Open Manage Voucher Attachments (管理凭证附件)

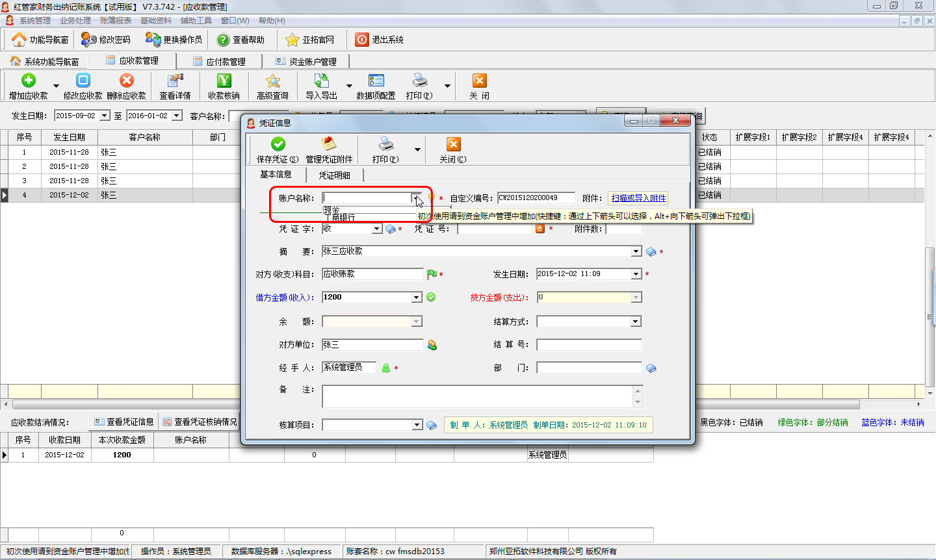coord(329,145)
